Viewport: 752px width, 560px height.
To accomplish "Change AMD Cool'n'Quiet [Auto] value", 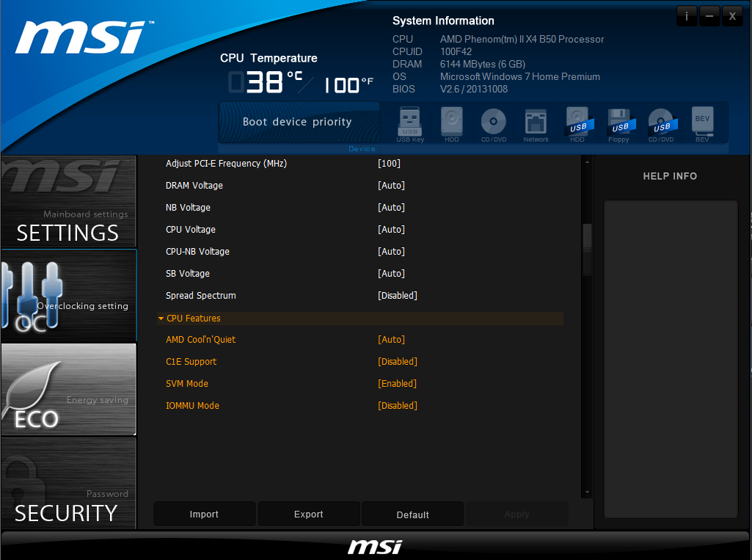I will click(391, 340).
